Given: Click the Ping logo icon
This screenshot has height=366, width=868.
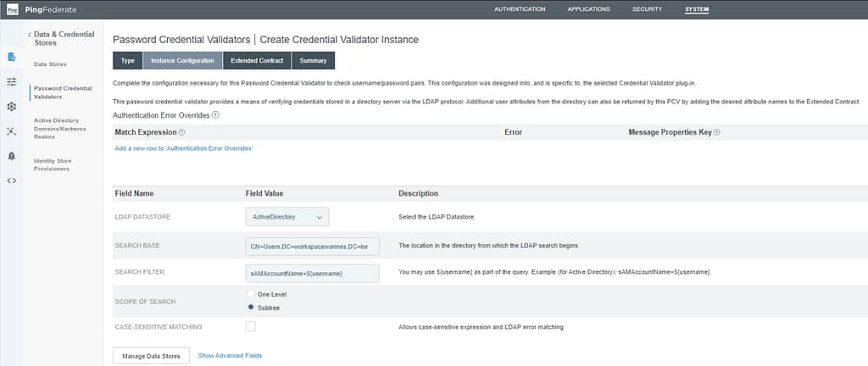Looking at the screenshot, I should click(12, 9).
